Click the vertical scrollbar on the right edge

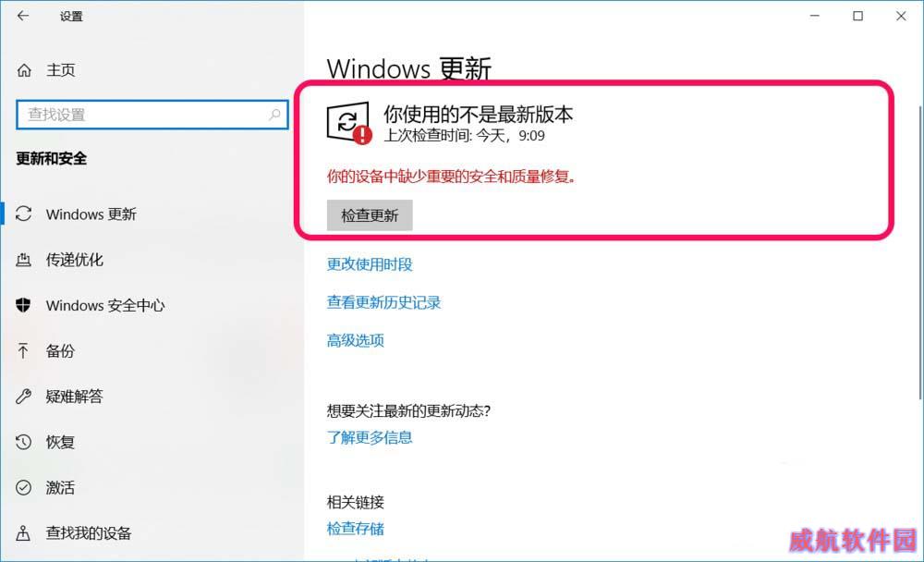point(920,252)
